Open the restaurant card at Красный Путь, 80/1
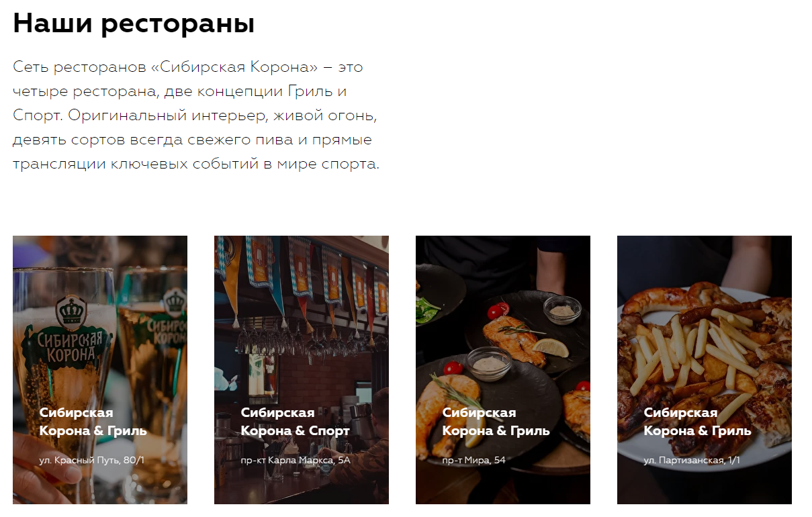 [100, 369]
